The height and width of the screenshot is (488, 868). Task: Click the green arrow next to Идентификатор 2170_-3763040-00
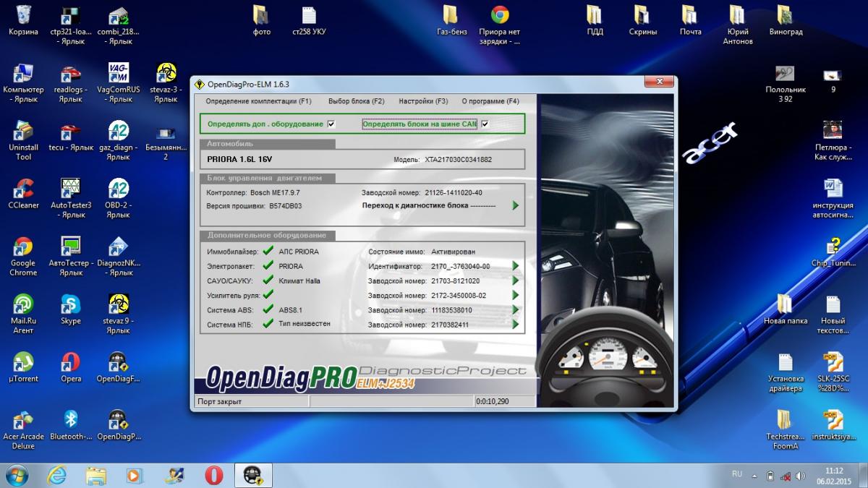[516, 266]
